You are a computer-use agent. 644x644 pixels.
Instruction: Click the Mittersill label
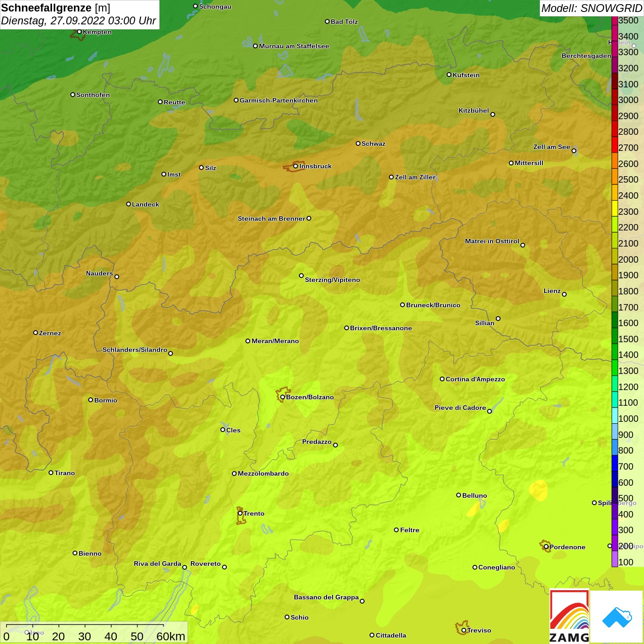[x=529, y=163]
